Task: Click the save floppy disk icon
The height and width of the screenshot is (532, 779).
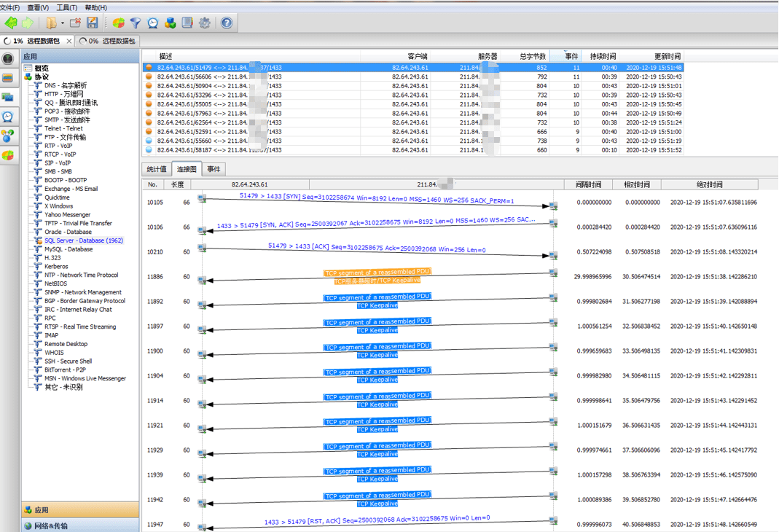Action: [93, 23]
